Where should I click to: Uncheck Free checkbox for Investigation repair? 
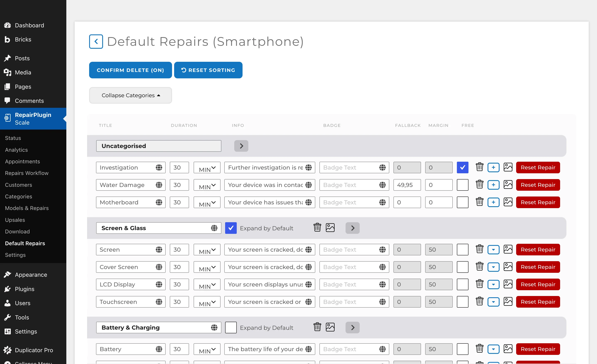pos(462,167)
